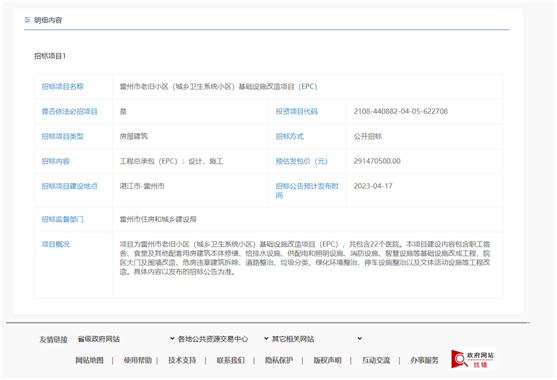Open the 使用帮助 footer link
The image size is (557, 380).
point(138,360)
